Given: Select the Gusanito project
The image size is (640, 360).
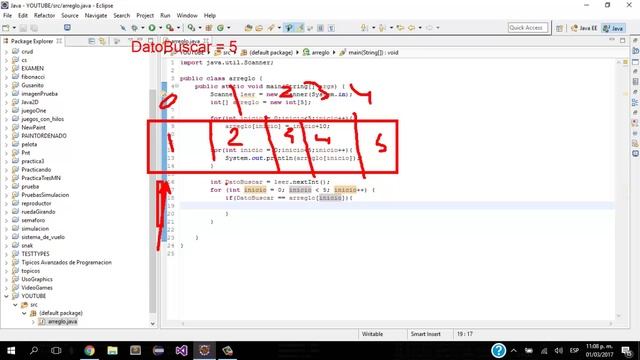Looking at the screenshot, I should (32, 85).
